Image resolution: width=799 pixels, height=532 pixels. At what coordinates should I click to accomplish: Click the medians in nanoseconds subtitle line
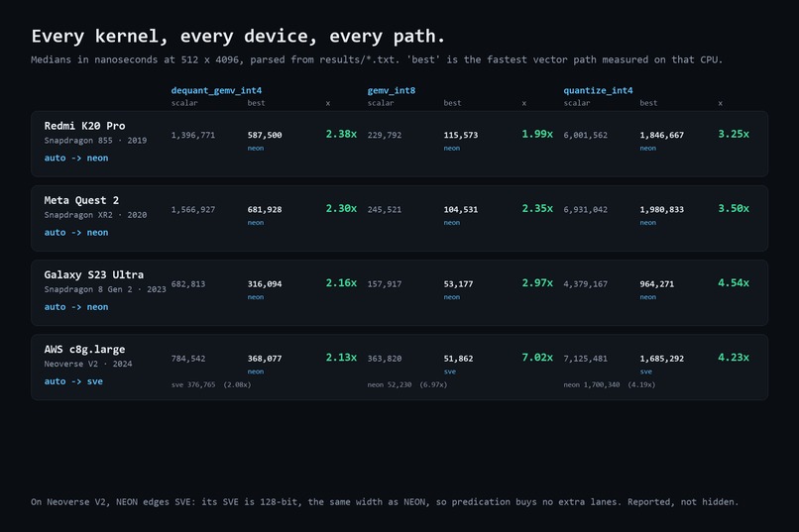377,59
